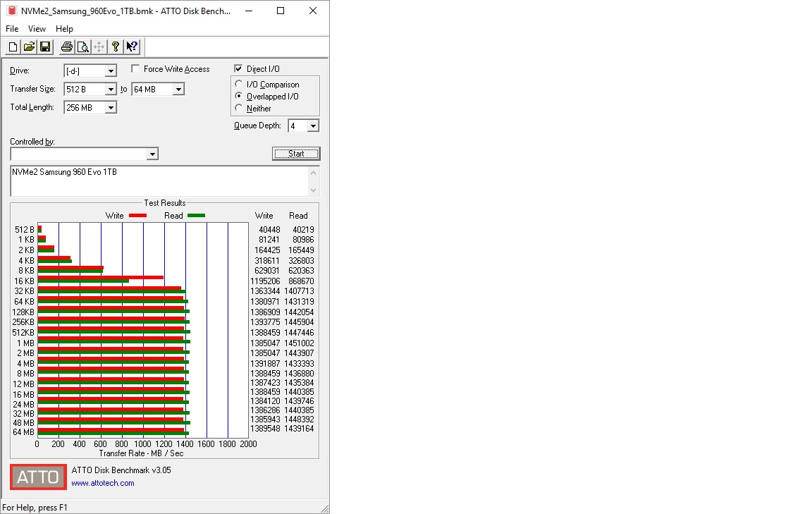Click the For Help, press F1 status text
The height and width of the screenshot is (514, 812).
35,507
